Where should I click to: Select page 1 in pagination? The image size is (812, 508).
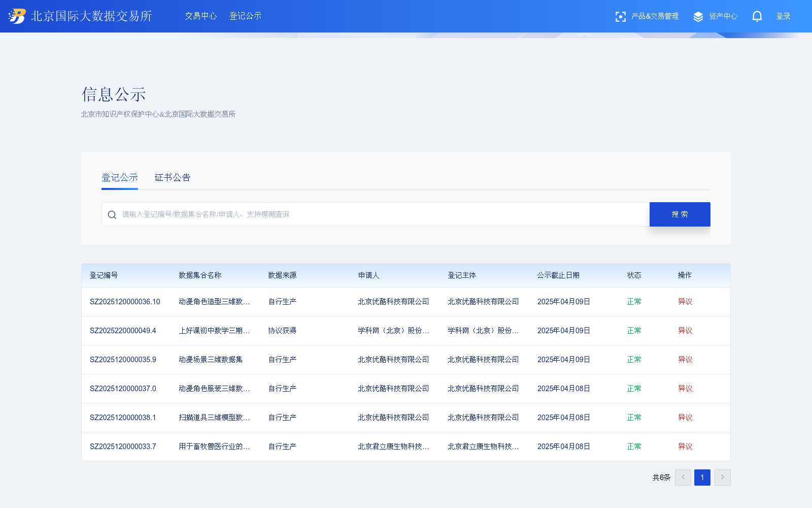(x=702, y=478)
